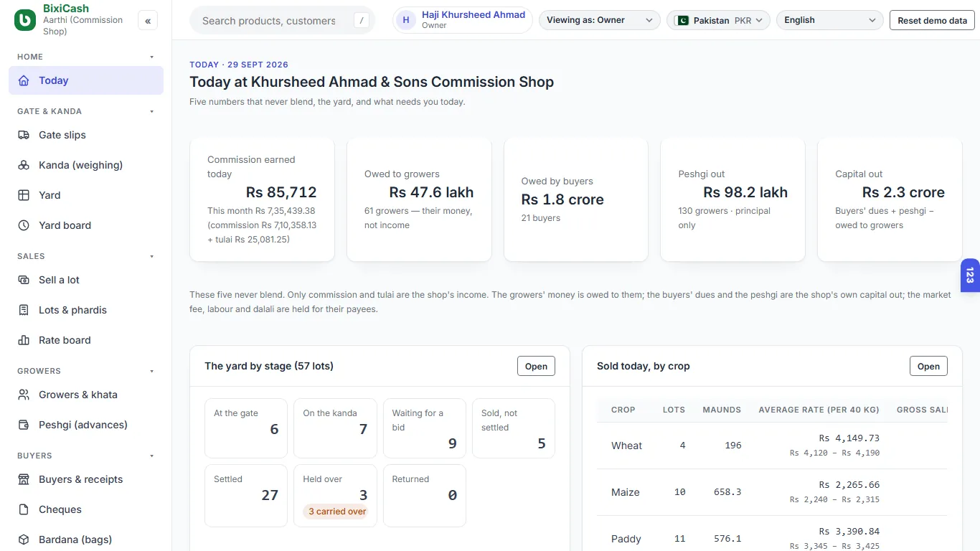Click the clock icon for Yard board
The width and height of the screenshot is (980, 551).
click(x=24, y=225)
